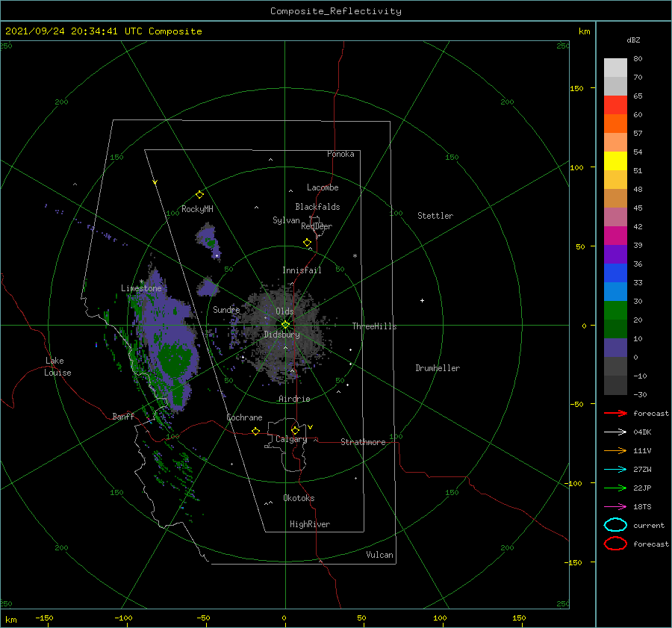Click the Vulcan label
The image size is (672, 628).
click(380, 555)
